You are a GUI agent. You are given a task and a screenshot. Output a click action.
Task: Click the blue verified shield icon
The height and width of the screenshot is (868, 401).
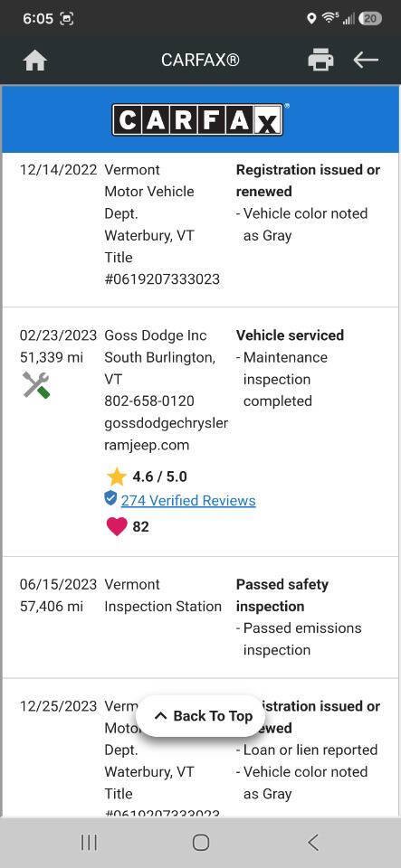(x=110, y=499)
